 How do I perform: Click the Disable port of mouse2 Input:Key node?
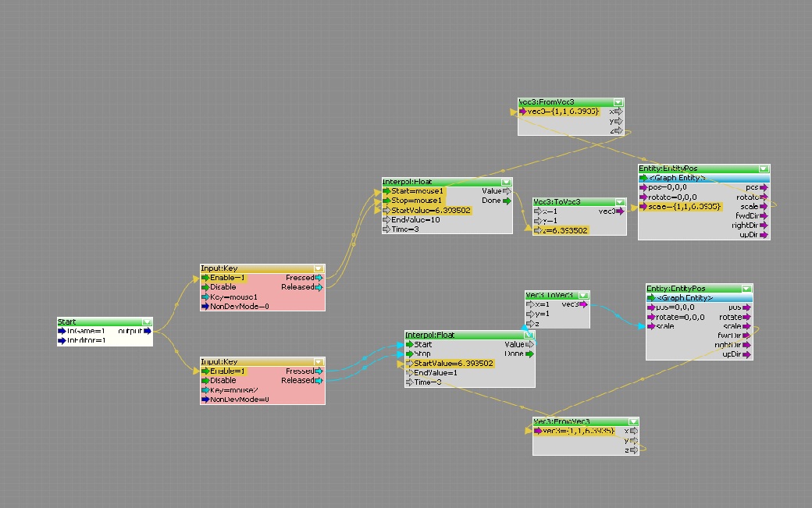tap(205, 381)
